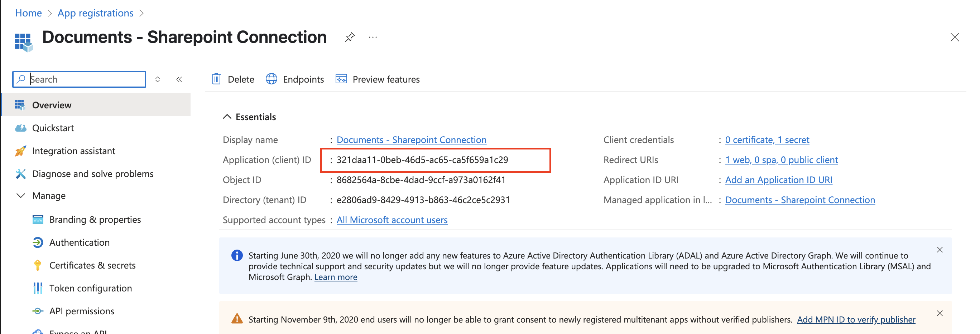Click the Delete trash icon
Viewport: 980px width, 334px height.
point(216,79)
